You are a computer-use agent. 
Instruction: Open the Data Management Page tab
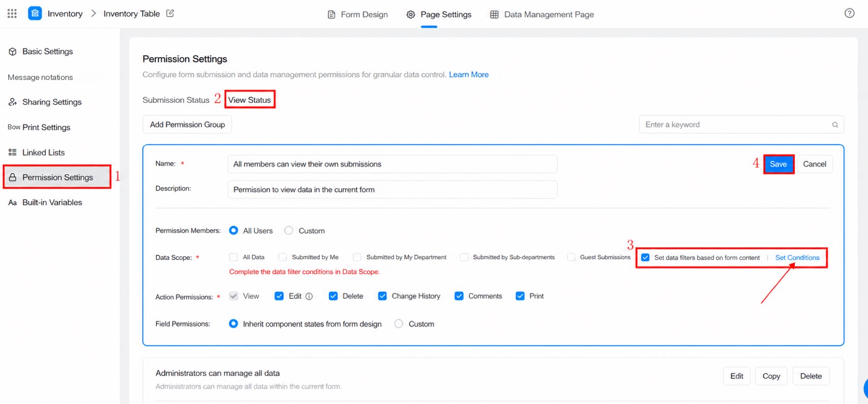[x=542, y=15]
